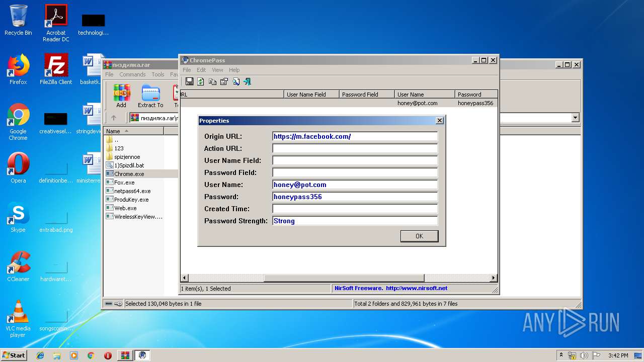Click the horizontal scrollbar left arrow
The height and width of the screenshot is (362, 644).
tap(184, 278)
